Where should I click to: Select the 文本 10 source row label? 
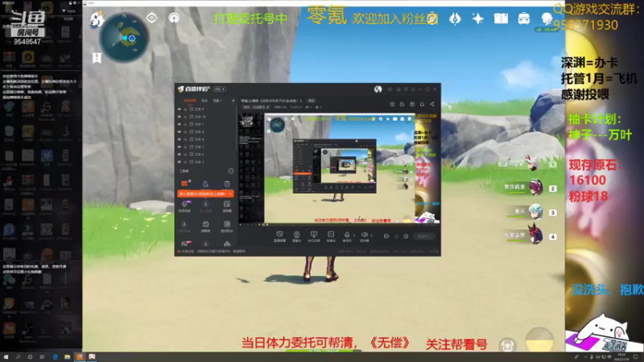[200, 117]
